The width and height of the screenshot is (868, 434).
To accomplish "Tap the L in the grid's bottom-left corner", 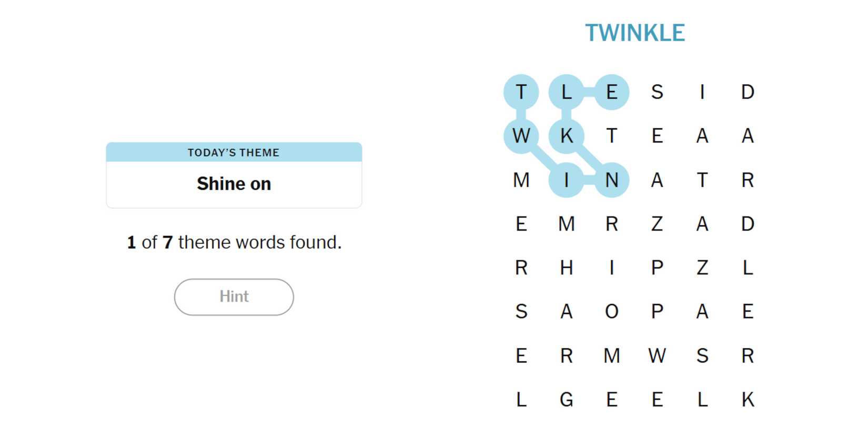I will coord(521,400).
